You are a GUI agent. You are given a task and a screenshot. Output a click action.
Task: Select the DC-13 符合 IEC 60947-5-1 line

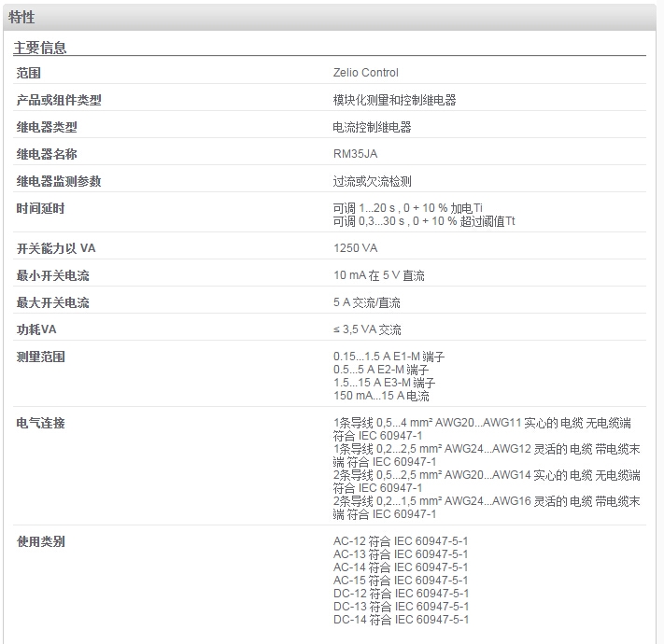coord(401,607)
